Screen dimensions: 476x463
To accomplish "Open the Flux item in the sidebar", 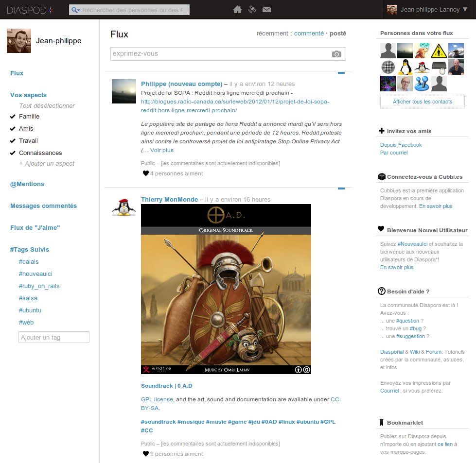I will [x=17, y=73].
